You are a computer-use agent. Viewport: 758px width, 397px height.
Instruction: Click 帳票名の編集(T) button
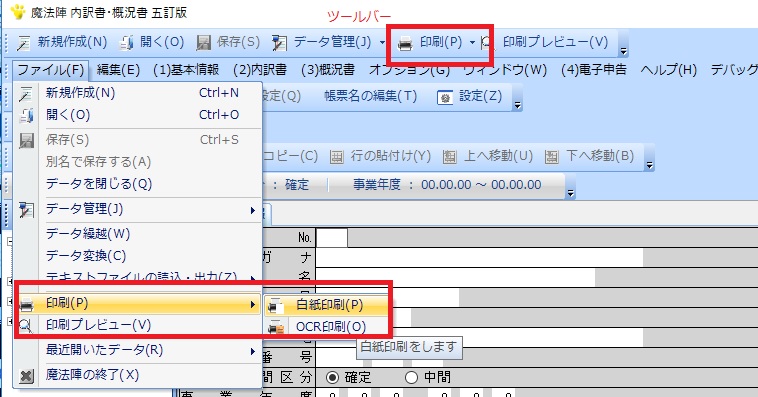(x=370, y=96)
